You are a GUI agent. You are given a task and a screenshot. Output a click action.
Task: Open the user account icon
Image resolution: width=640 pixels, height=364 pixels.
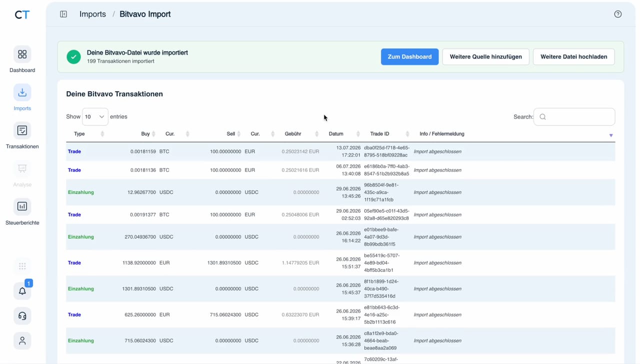tap(22, 341)
